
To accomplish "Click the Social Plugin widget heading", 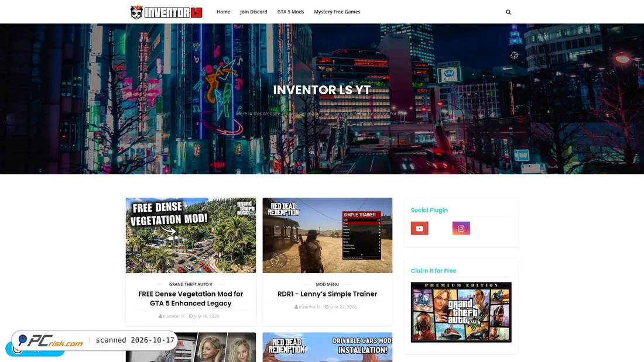I will (x=429, y=210).
